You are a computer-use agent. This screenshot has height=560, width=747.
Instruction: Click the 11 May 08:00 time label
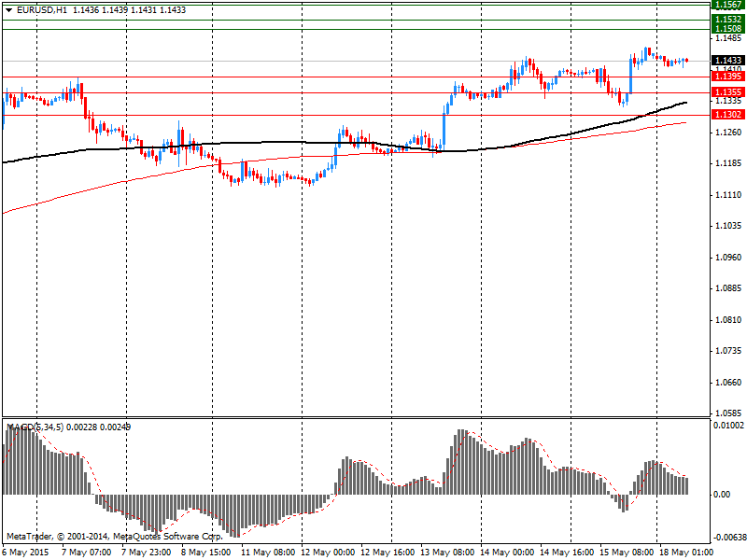point(268,553)
